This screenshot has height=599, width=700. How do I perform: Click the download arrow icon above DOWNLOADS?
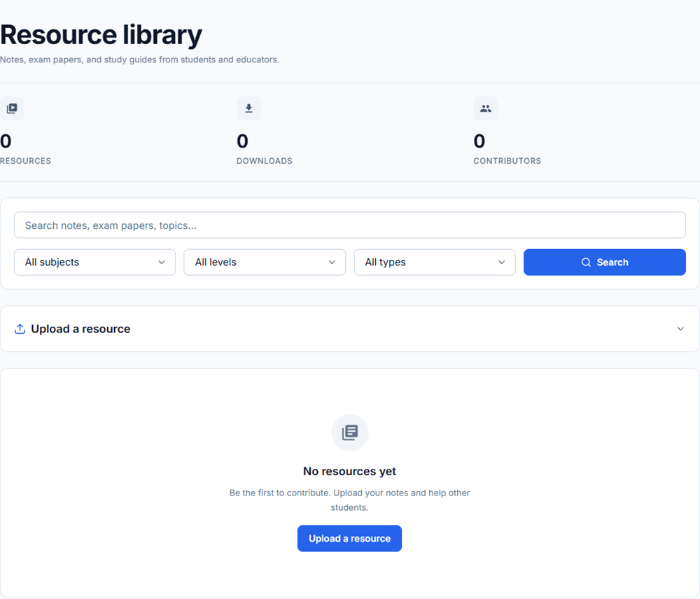click(x=248, y=108)
